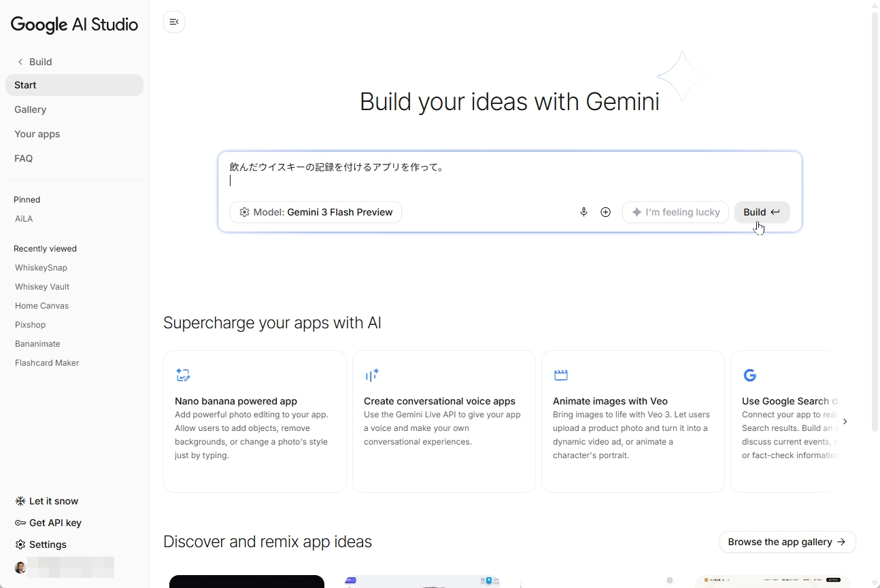Switch to the Gallery section
The image size is (880, 588).
pyautogui.click(x=30, y=109)
